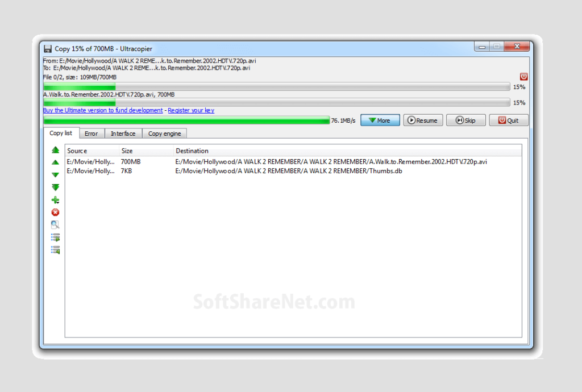Click the From: source path text
The image size is (582, 392).
pyautogui.click(x=149, y=61)
